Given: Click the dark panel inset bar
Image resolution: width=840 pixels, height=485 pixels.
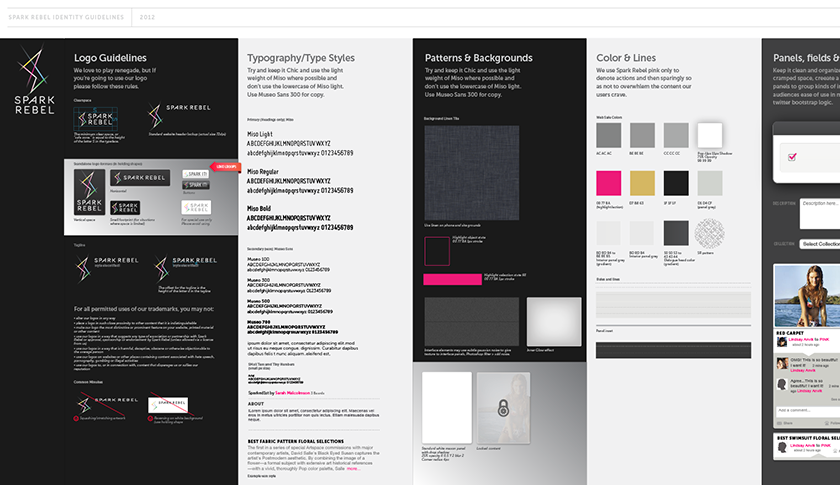Looking at the screenshot, I should (673, 350).
